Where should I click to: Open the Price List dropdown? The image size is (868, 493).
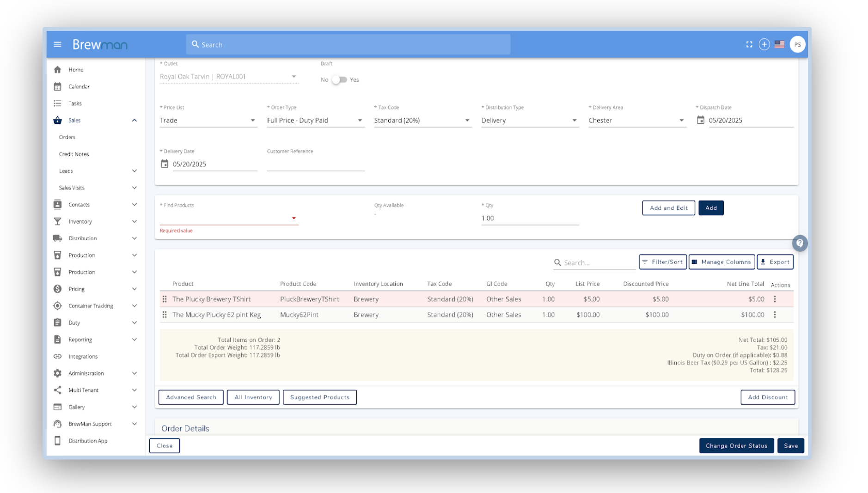pos(208,120)
